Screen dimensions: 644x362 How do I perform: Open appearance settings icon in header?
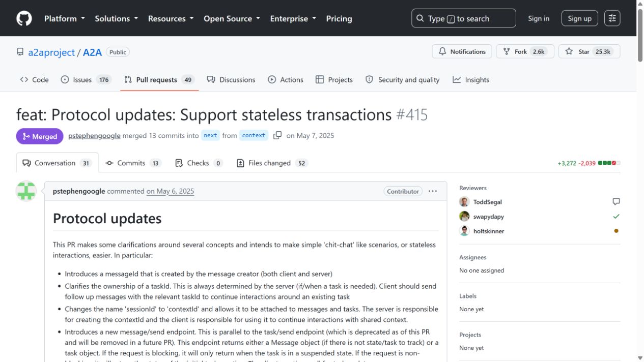coord(612,18)
